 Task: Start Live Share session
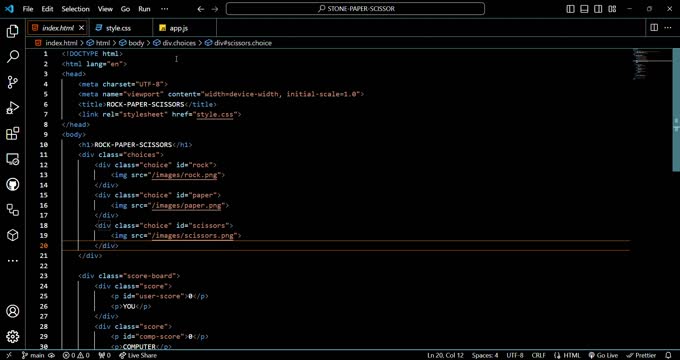138,355
